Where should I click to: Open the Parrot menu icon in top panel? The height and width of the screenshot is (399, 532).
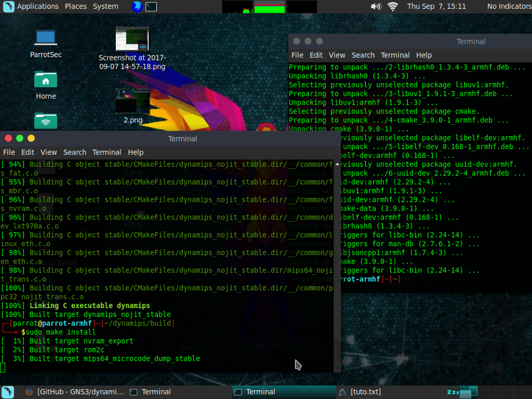pyautogui.click(x=8, y=7)
